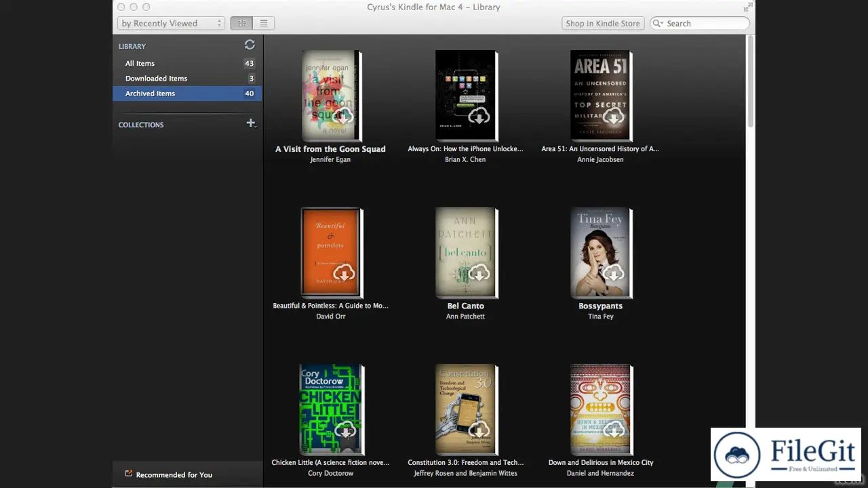The image size is (868, 488).
Task: Click the author name David Orr
Action: pos(330,317)
